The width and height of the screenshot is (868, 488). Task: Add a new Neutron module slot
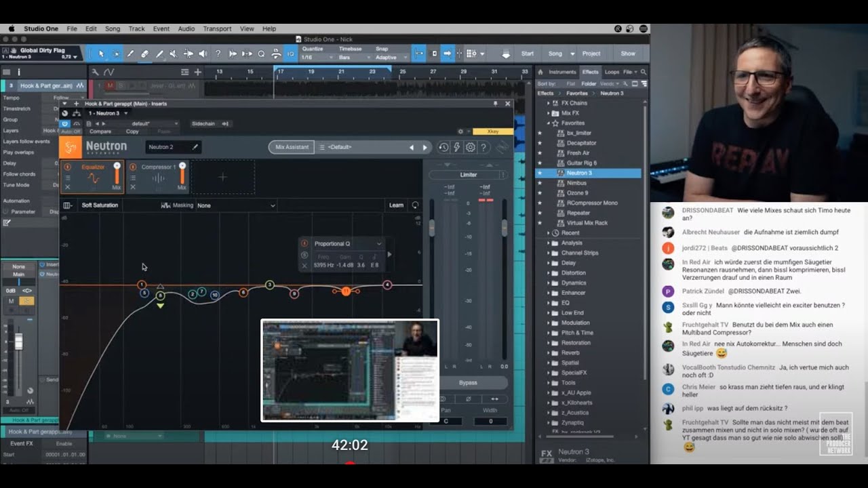222,177
